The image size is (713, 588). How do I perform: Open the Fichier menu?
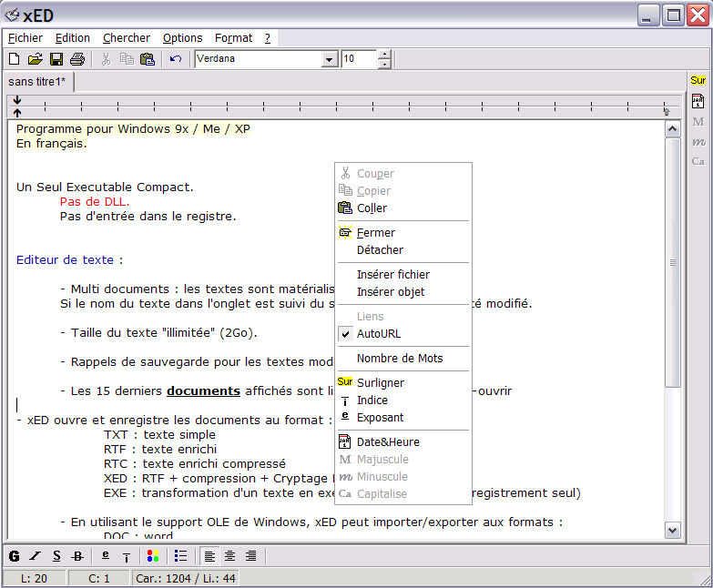(25, 38)
